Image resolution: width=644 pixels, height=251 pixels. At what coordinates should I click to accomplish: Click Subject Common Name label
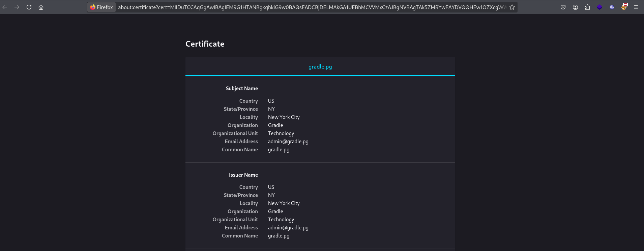click(x=240, y=150)
